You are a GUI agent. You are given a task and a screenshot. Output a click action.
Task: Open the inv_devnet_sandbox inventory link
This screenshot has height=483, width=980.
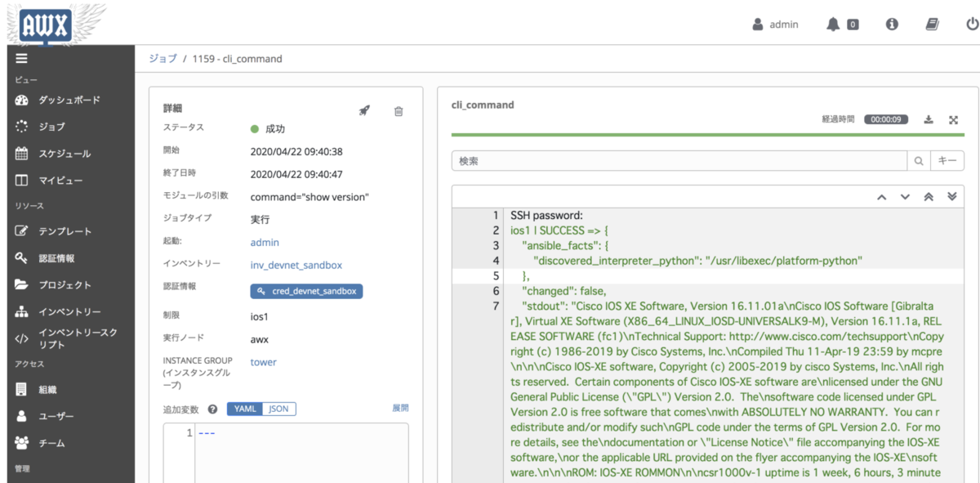click(x=296, y=266)
